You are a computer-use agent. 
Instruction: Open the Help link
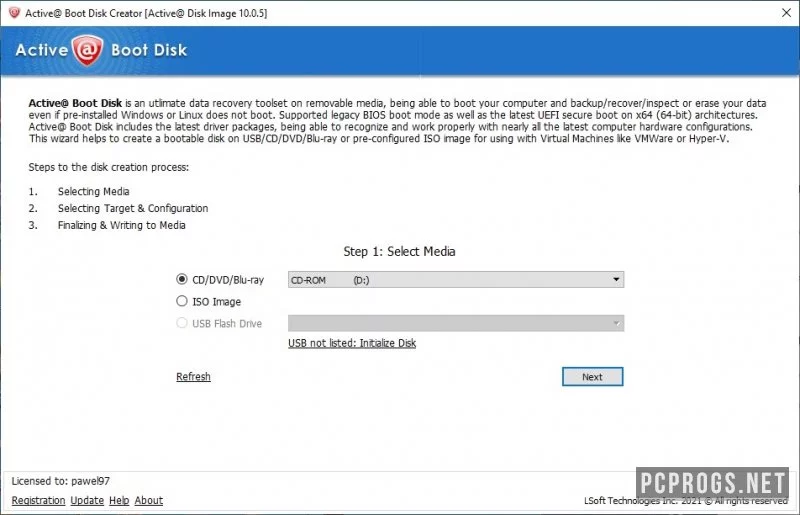[x=119, y=500]
